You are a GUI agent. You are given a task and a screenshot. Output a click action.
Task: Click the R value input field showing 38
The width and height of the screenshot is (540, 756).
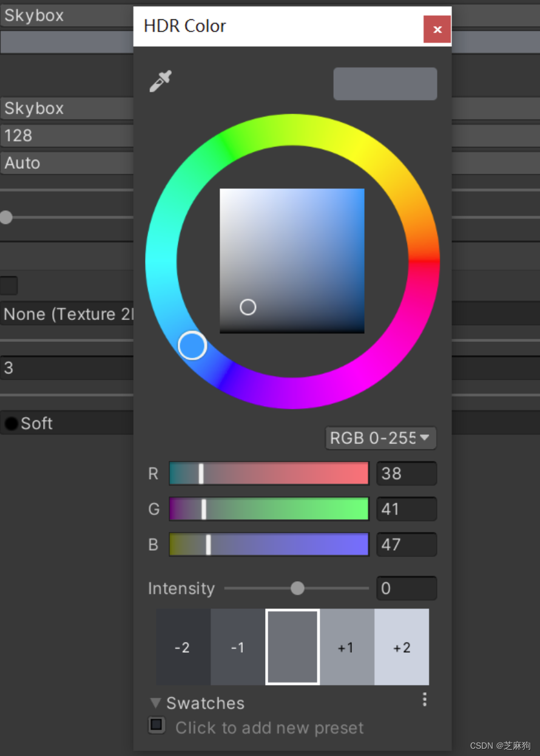pos(407,473)
